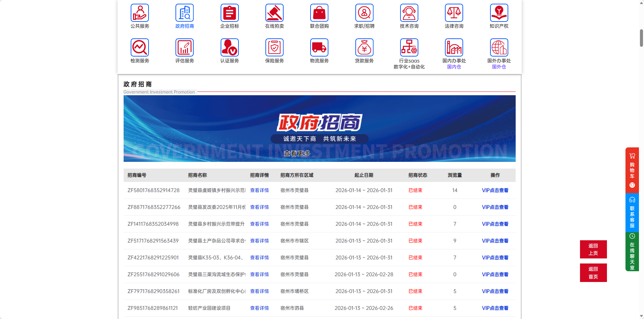The width and height of the screenshot is (644, 319).
Task: Select the 企业招标 enterprise bidding icon
Action: point(229,13)
